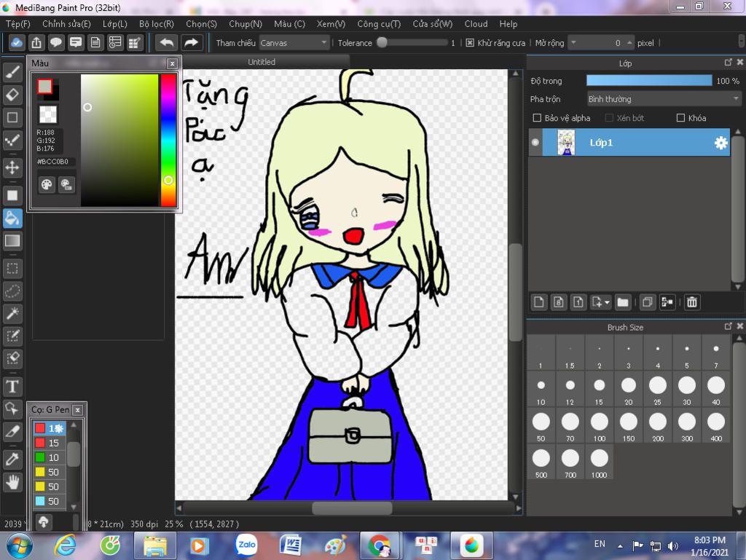Select the green brush with size 10
The height and width of the screenshot is (560, 746).
click(x=49, y=457)
